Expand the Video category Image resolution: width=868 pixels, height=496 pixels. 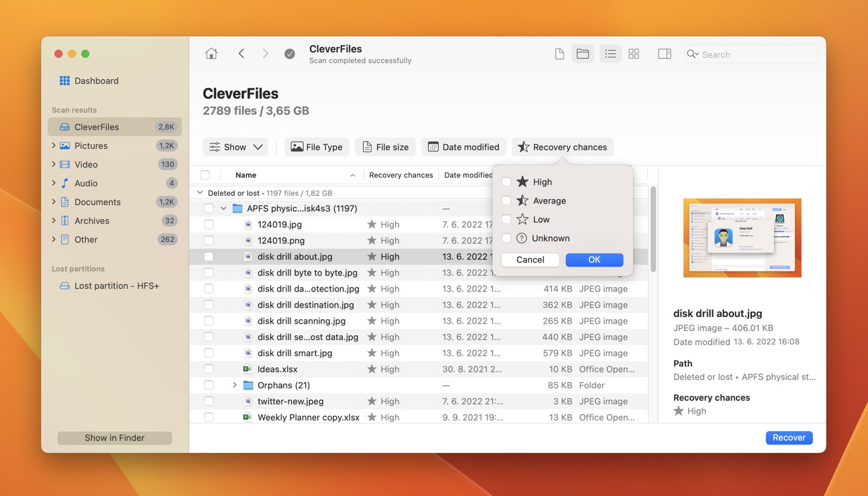[54, 164]
